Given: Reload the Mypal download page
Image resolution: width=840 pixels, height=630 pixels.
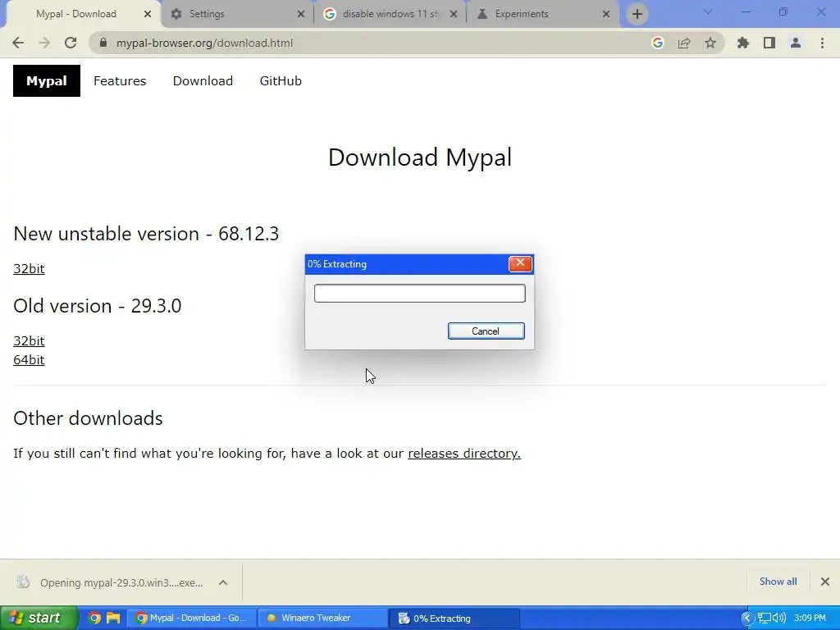Looking at the screenshot, I should [71, 43].
